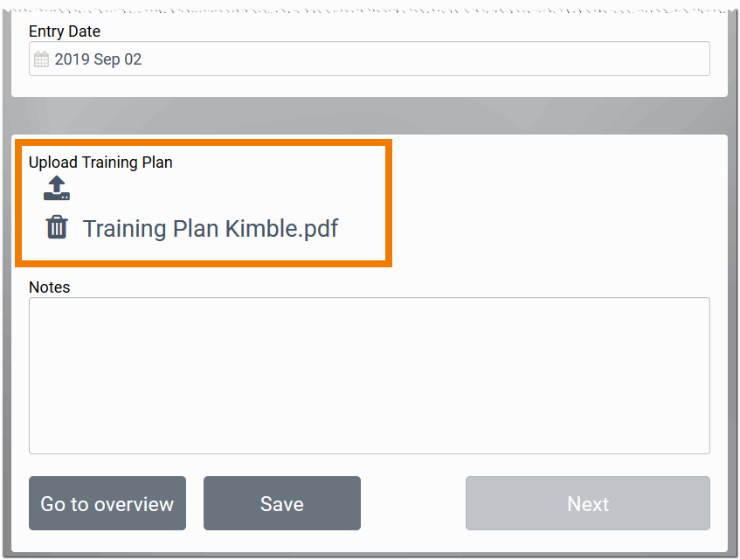Click the date value 2019 Sep 02
This screenshot has width=740, height=560.
[x=99, y=59]
